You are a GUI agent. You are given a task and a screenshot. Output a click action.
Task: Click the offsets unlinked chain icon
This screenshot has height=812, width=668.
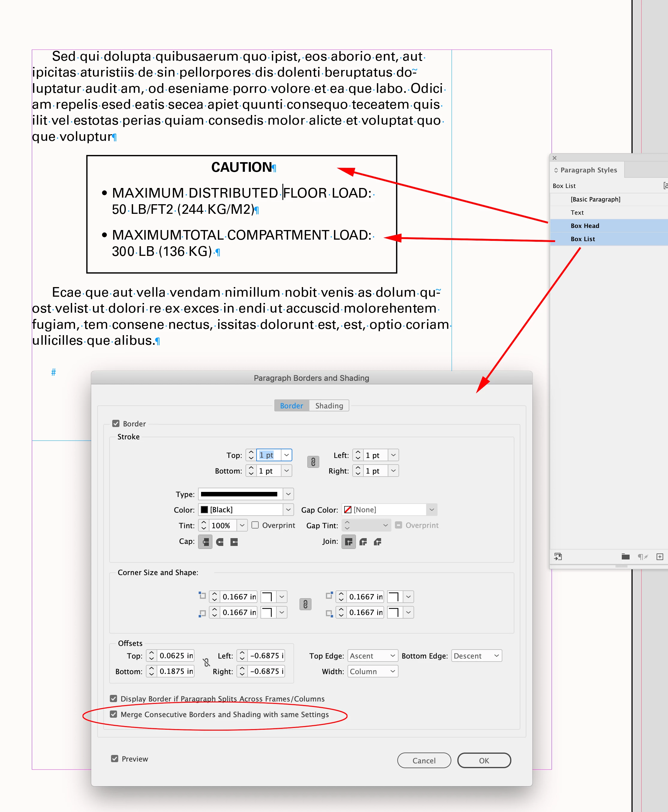206,663
